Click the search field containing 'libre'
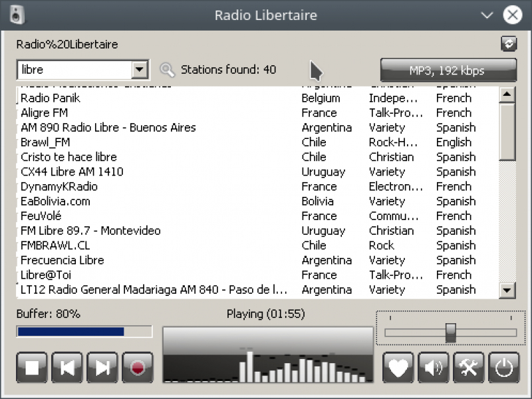The image size is (532, 399). (73, 70)
